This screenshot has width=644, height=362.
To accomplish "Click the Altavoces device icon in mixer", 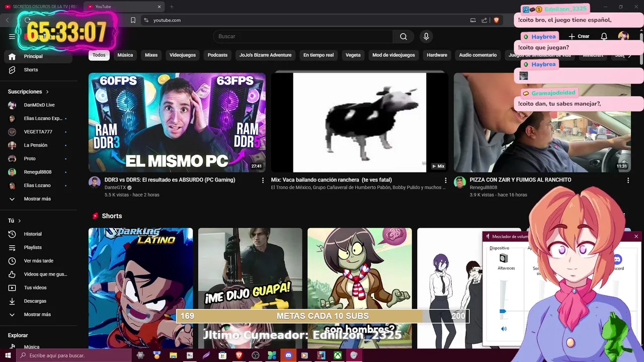I will click(504, 258).
